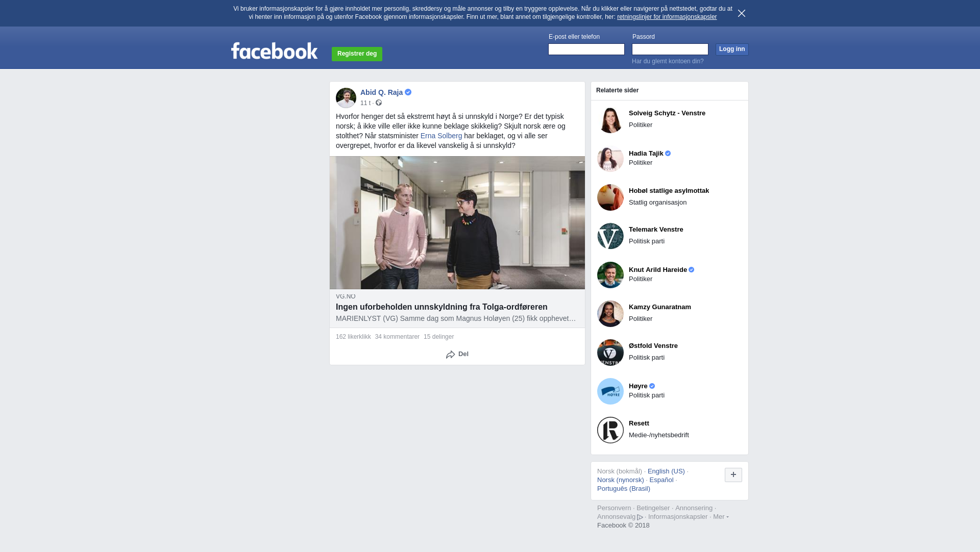Open Østfold Venstre logo icon
The width and height of the screenshot is (980, 552).
pyautogui.click(x=610, y=353)
